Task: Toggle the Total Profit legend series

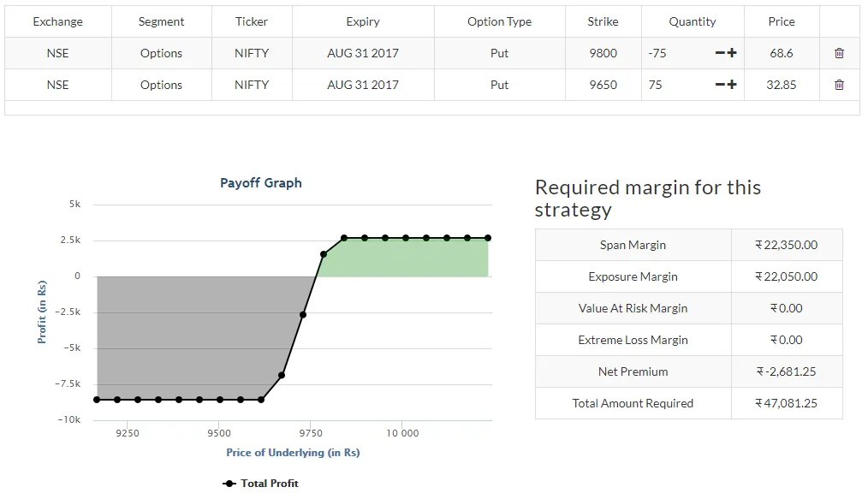Action: coord(261,484)
